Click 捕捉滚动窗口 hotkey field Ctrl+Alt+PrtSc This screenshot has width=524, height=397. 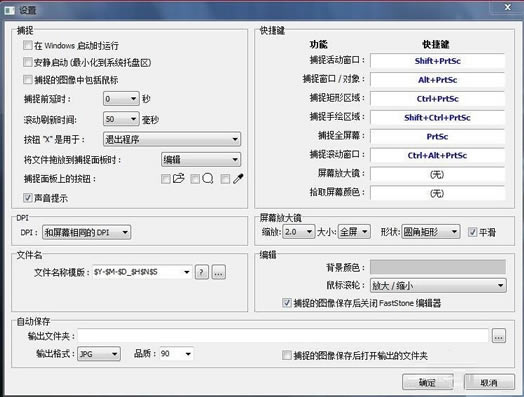[437, 155]
